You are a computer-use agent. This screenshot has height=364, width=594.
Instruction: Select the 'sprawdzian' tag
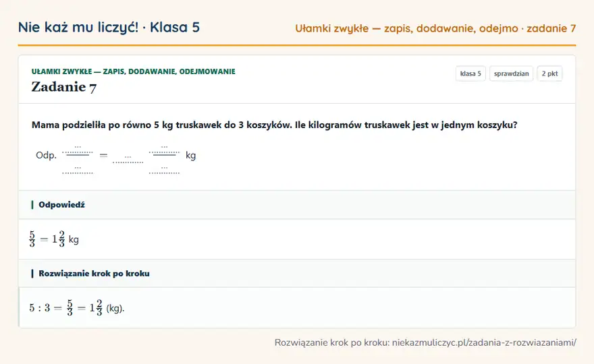tap(511, 73)
